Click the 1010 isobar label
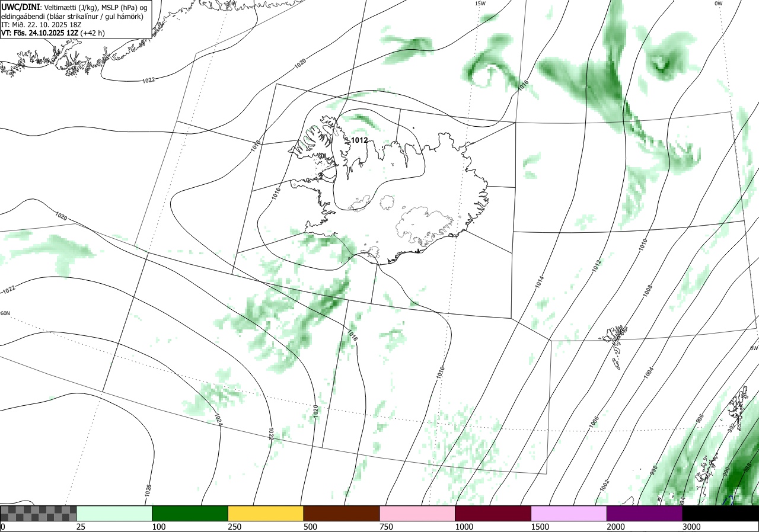The width and height of the screenshot is (759, 532). tap(644, 245)
